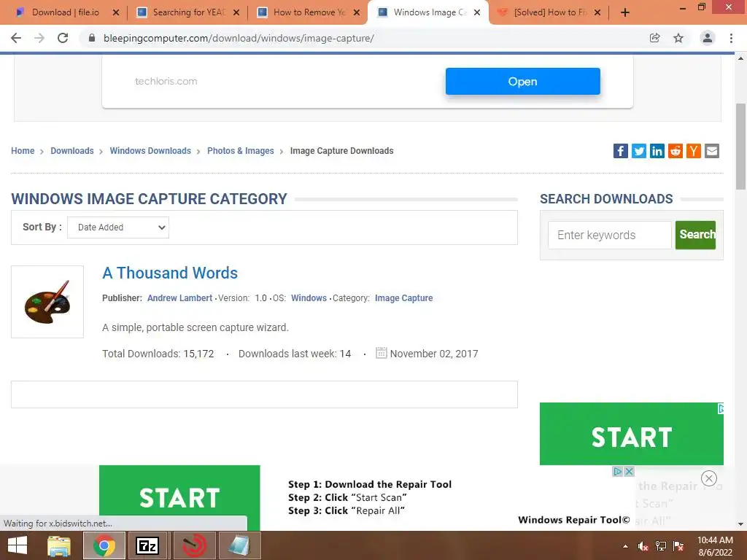This screenshot has width=747, height=560.
Task: Click the Downloads last week: 14 text
Action: pyautogui.click(x=295, y=354)
